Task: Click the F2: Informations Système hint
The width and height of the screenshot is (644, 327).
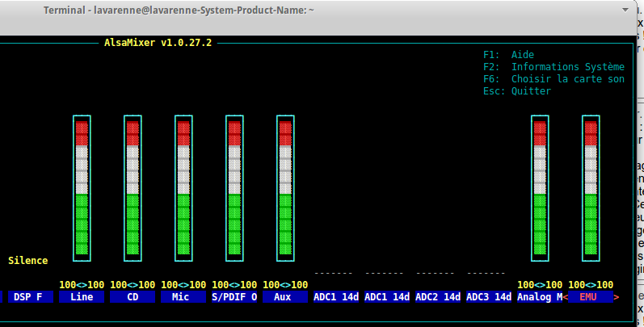Action: point(554,67)
